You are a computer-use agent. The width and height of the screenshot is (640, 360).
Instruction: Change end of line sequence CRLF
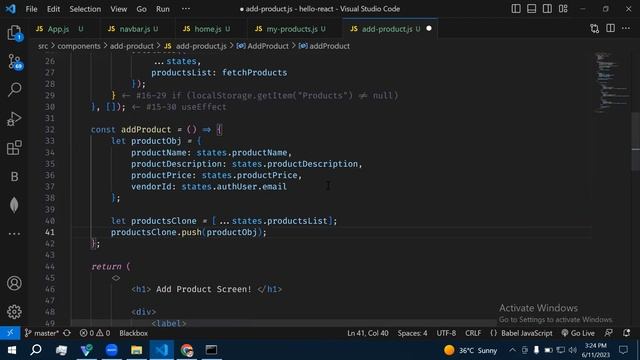[473, 333]
